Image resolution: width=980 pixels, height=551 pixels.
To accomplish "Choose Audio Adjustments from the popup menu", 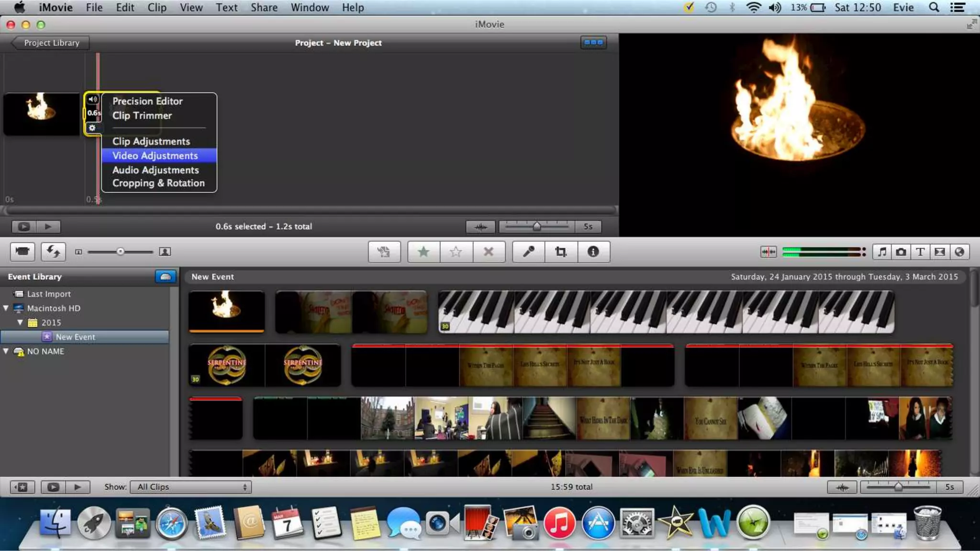I will (159, 170).
